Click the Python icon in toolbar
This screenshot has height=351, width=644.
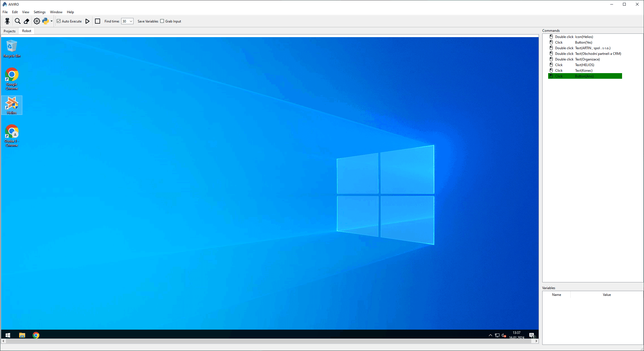point(46,21)
